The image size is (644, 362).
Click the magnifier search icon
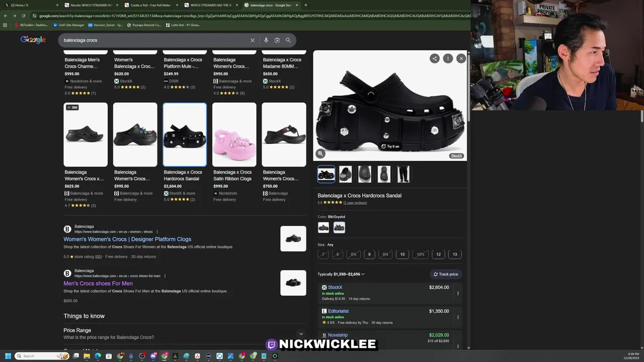point(288,40)
